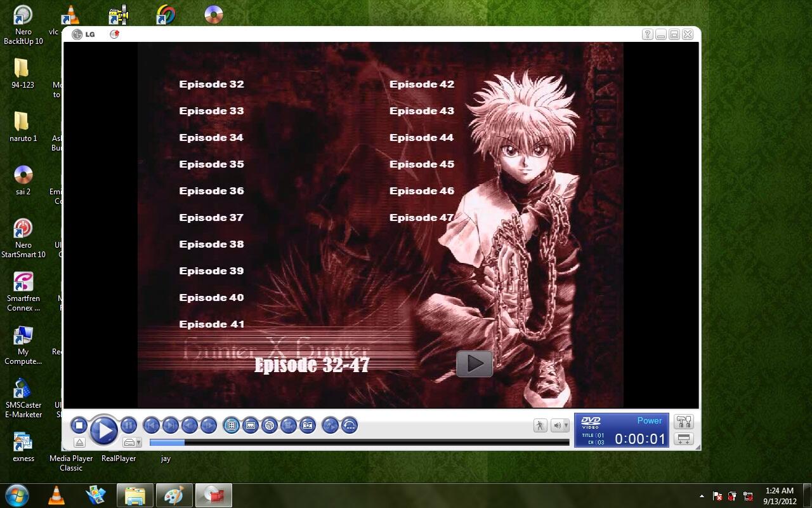Capture a snapshot with camera icon
Image resolution: width=812 pixels, height=508 pixels.
click(x=308, y=425)
